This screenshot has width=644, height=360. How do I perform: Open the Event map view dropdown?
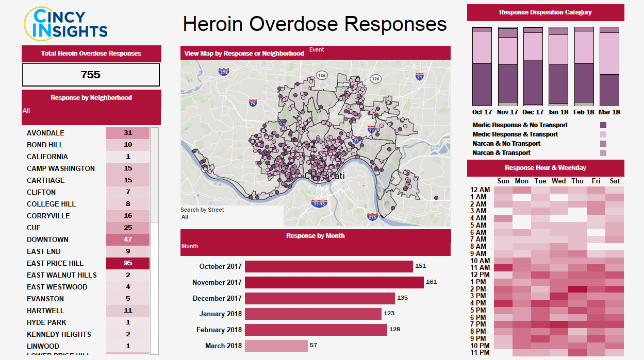[x=317, y=50]
